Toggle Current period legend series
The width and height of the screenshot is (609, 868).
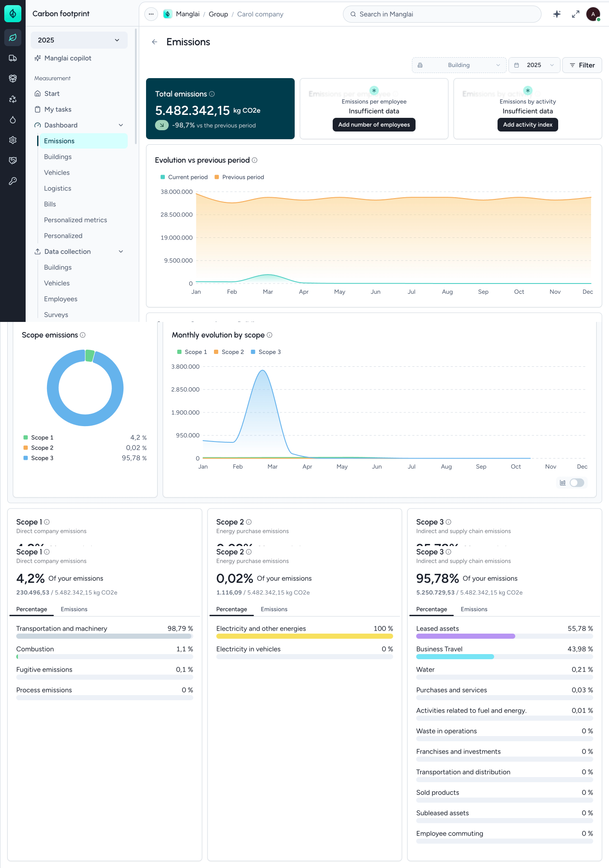(x=184, y=177)
